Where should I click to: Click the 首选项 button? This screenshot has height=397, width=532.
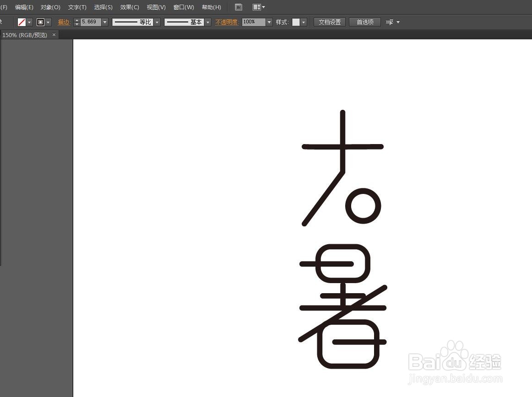click(x=365, y=22)
